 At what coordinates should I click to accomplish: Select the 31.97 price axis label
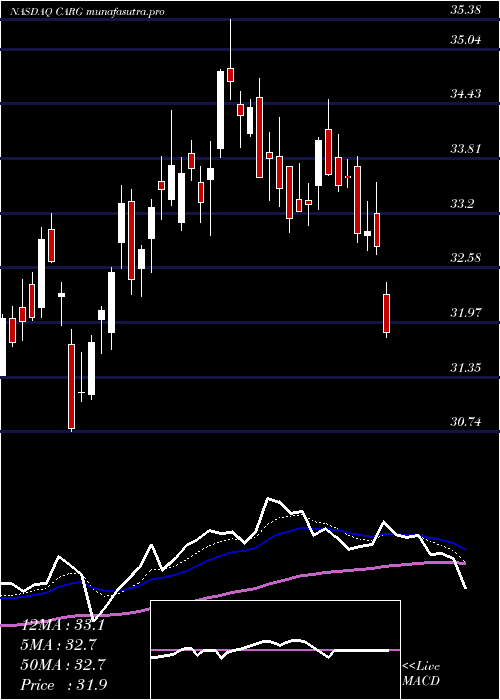(465, 313)
